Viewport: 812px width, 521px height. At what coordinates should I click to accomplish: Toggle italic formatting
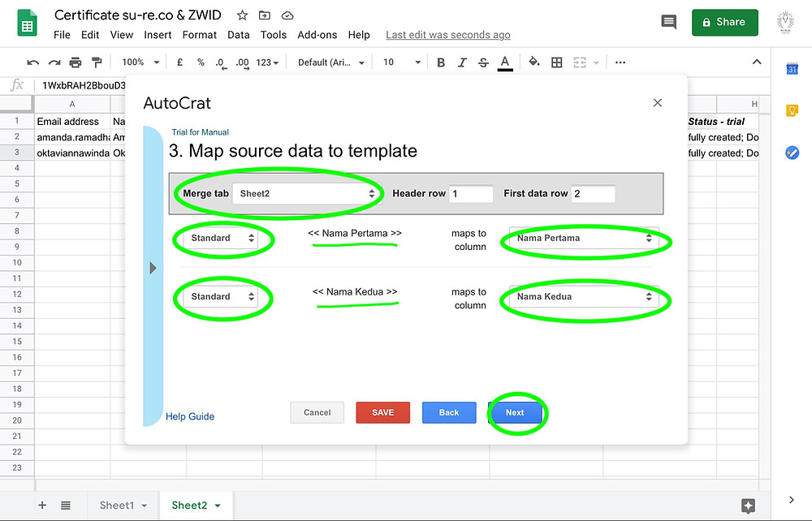tap(462, 62)
